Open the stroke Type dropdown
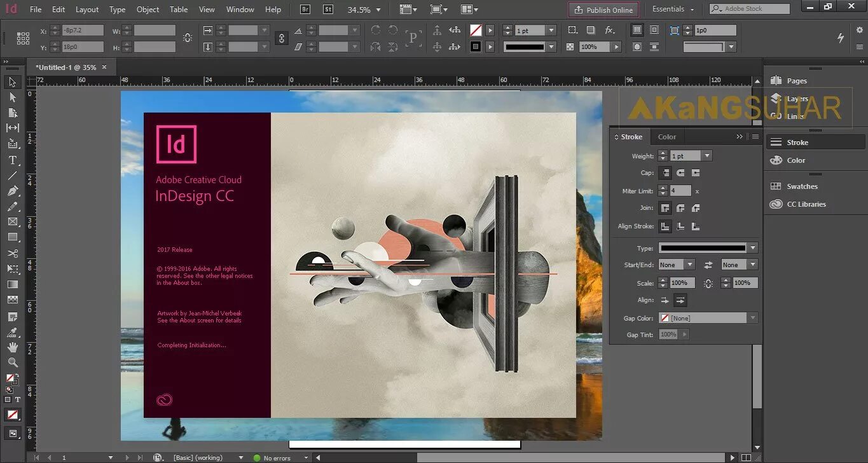This screenshot has height=463, width=868. click(x=753, y=248)
